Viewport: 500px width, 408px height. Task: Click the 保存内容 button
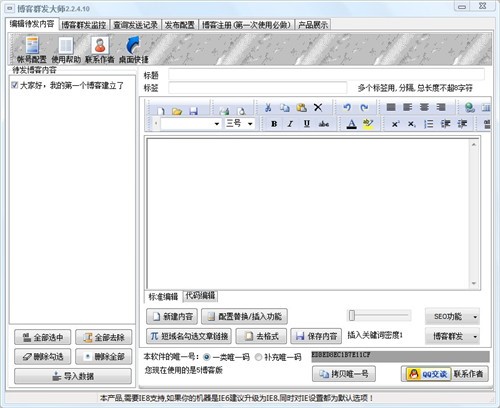coord(316,336)
